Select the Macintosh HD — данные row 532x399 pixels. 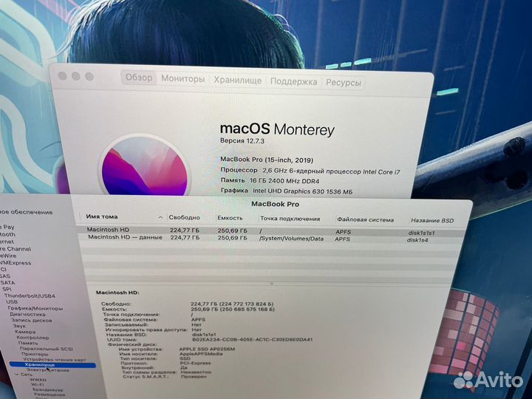[271, 238]
